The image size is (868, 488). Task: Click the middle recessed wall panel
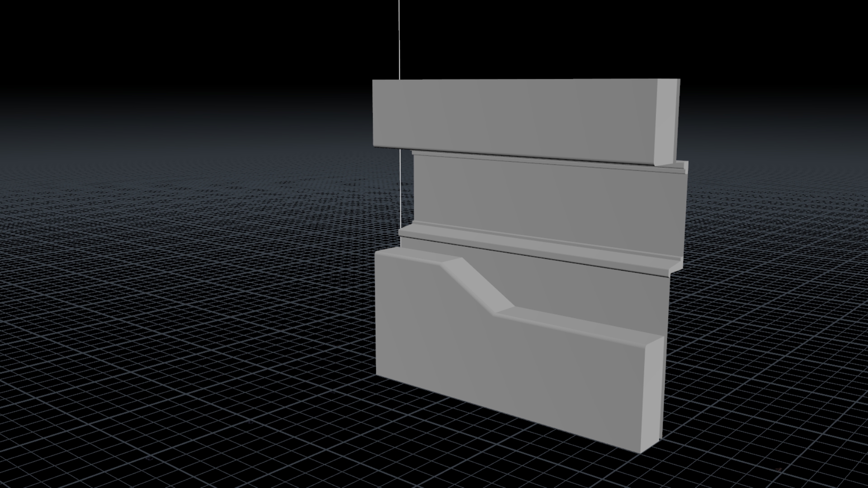[542, 199]
